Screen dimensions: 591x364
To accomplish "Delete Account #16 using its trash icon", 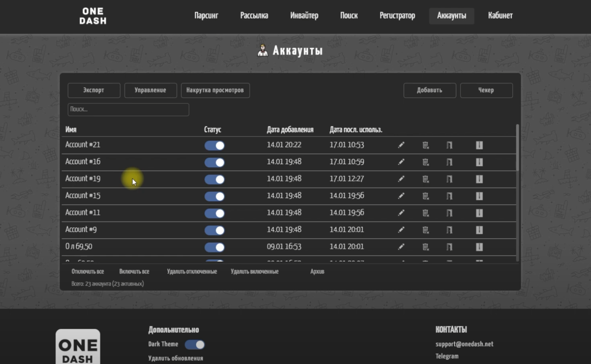I will (x=425, y=162).
